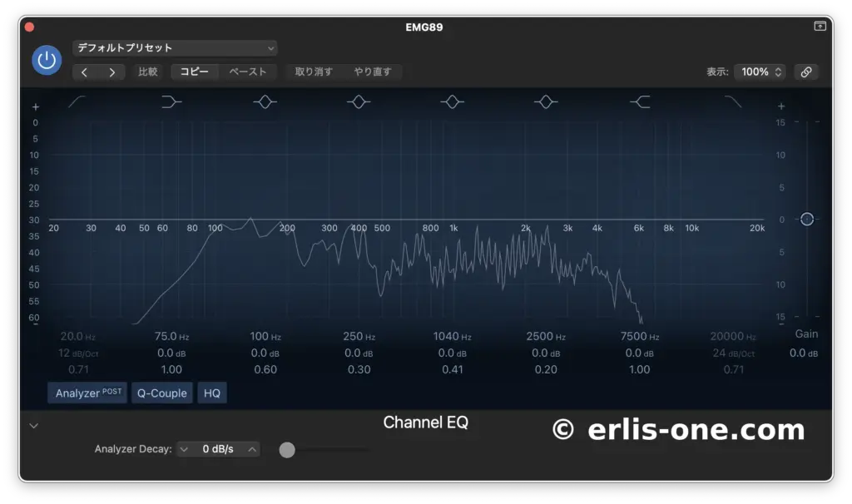Open the デフォルトプリセット preset dropdown
Image resolution: width=852 pixels, height=504 pixels.
coord(175,48)
